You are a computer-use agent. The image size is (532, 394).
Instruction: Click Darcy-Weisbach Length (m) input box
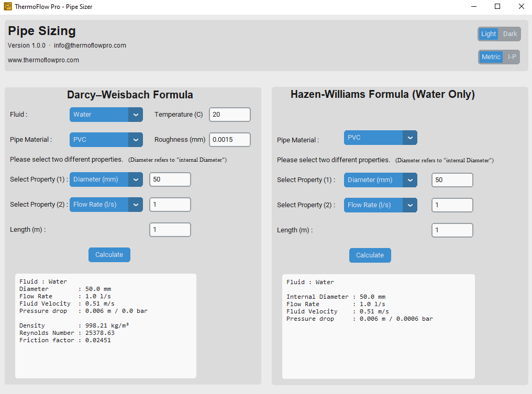170,230
